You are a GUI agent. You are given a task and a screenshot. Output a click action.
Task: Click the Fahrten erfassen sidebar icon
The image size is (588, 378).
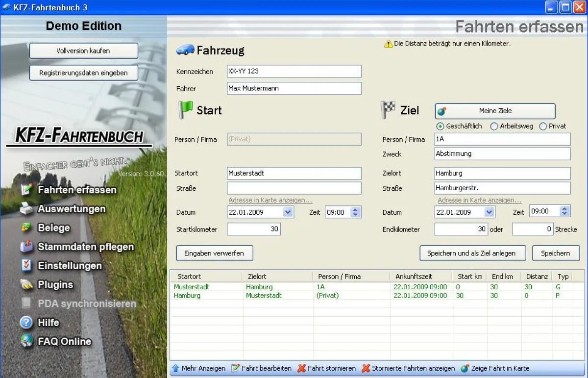(x=26, y=190)
